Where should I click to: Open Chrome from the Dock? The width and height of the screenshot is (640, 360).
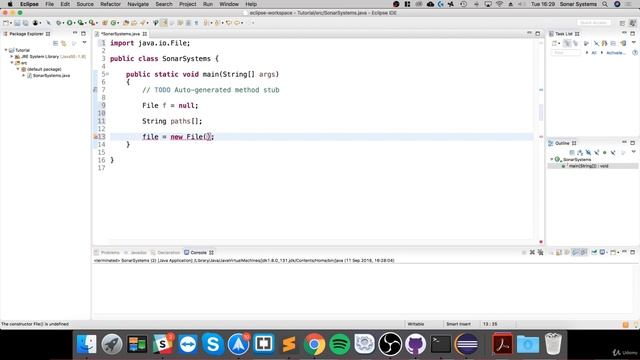[314, 344]
